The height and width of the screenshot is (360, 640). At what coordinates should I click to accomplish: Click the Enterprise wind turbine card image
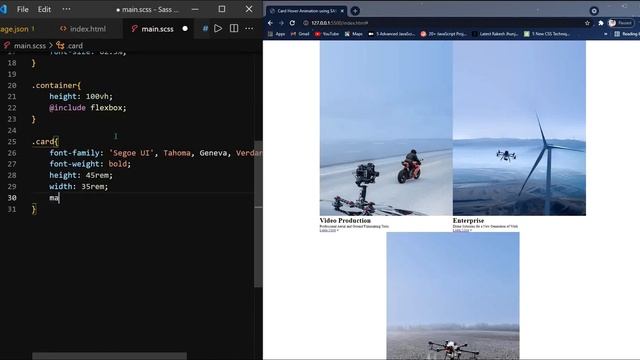[x=519, y=128]
